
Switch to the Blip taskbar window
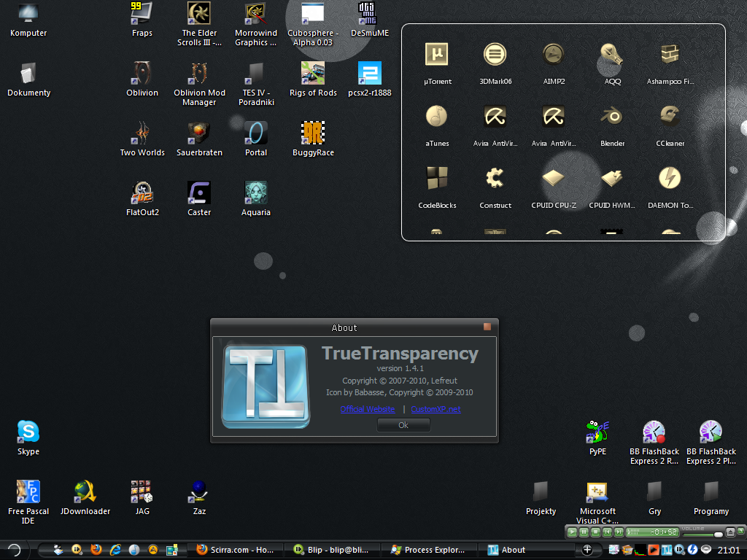332,550
